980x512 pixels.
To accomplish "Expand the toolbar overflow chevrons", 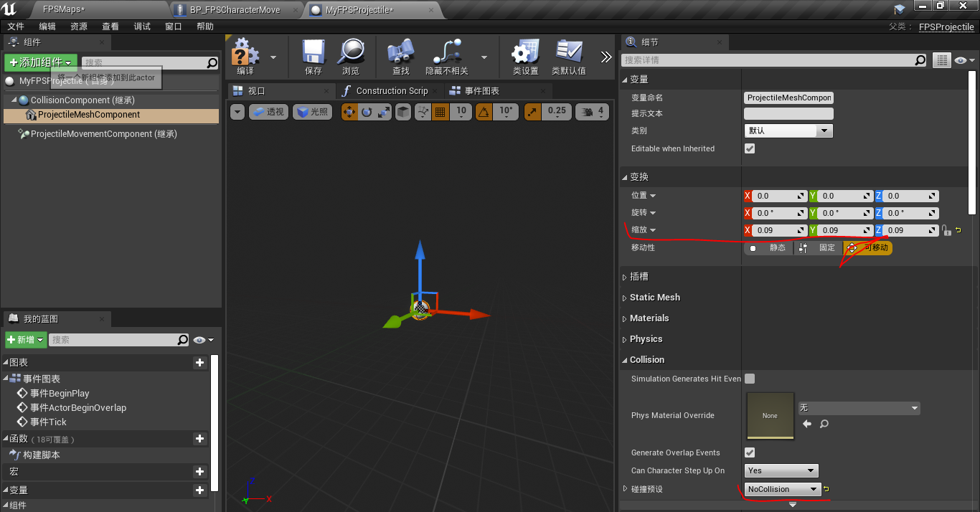I will (x=606, y=57).
